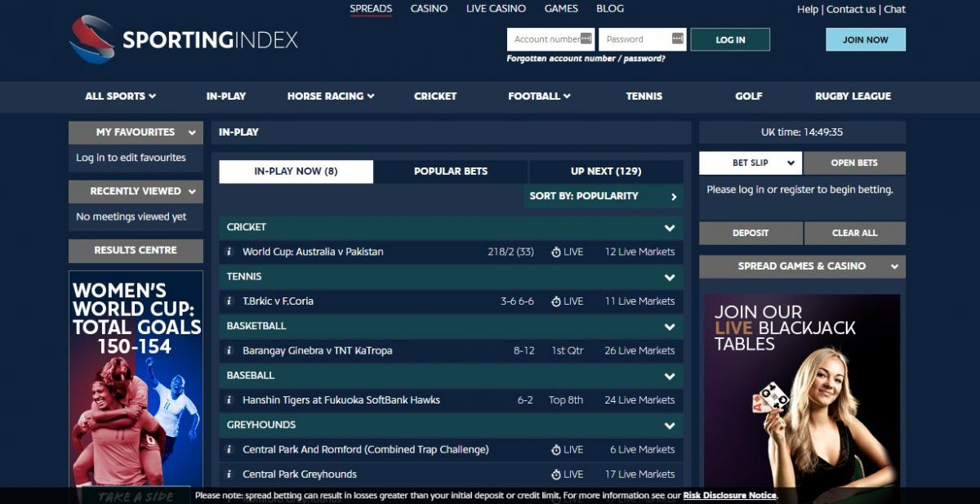Open the Bet Slip dropdown

click(x=751, y=163)
